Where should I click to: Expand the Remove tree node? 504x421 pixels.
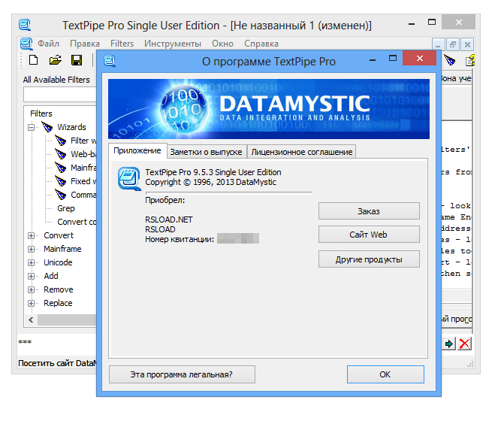point(32,289)
